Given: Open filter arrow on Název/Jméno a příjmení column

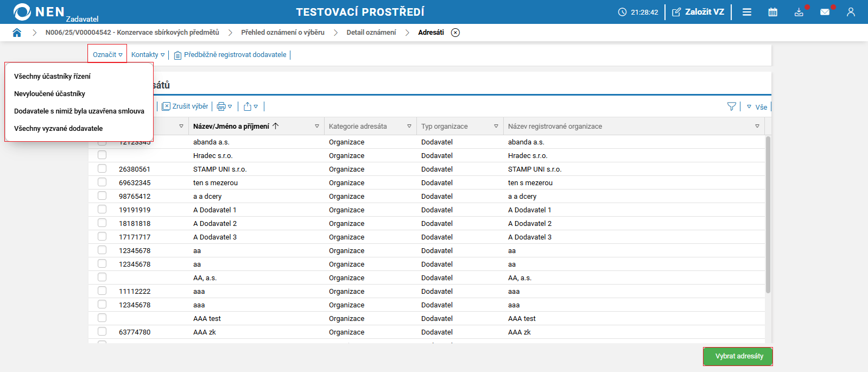Looking at the screenshot, I should (317, 126).
